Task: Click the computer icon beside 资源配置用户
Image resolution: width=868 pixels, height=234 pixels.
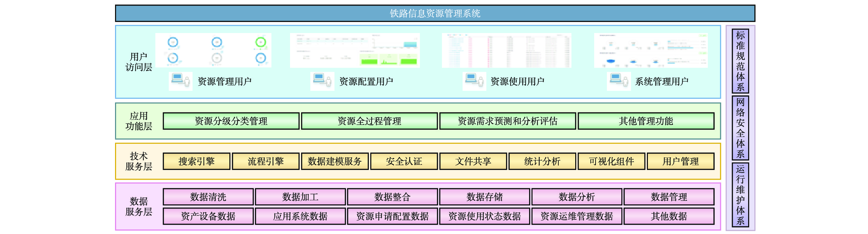Action: pyautogui.click(x=322, y=81)
